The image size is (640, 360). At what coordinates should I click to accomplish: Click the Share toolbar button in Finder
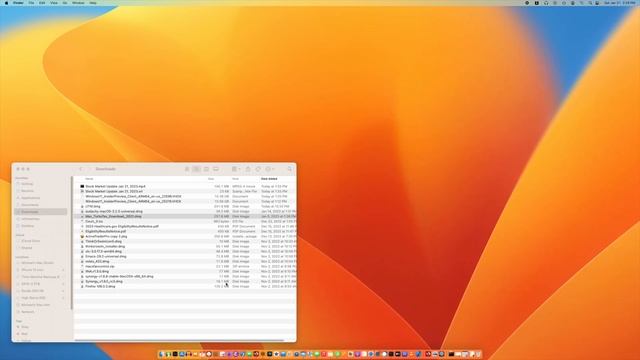(x=248, y=169)
